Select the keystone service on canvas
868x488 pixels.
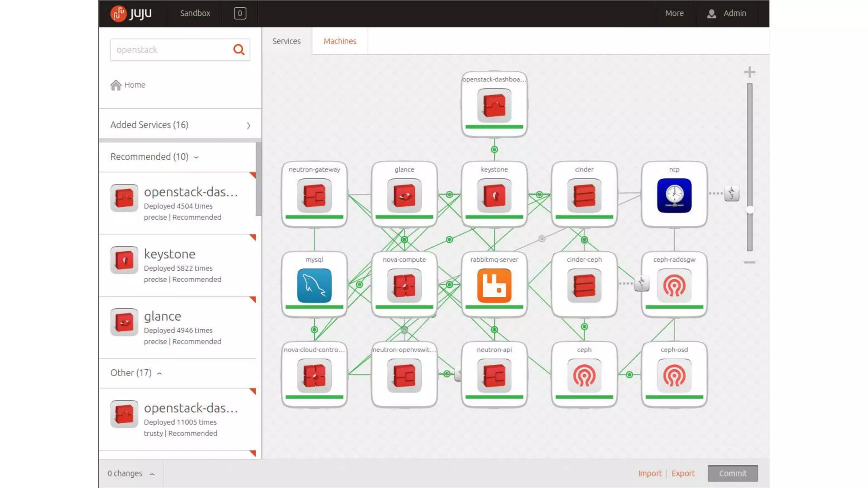494,195
